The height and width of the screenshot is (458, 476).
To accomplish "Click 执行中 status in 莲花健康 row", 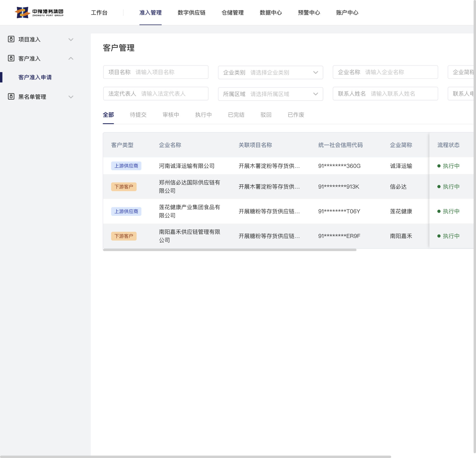I will (448, 211).
